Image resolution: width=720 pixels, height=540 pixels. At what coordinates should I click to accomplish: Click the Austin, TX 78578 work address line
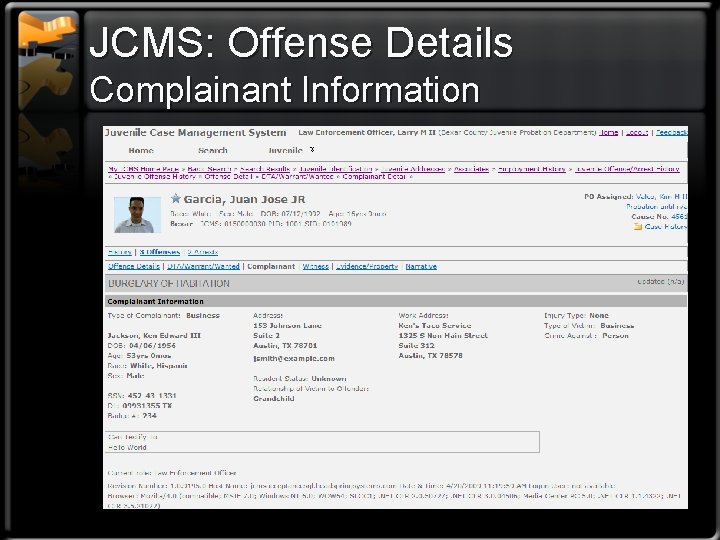point(431,355)
